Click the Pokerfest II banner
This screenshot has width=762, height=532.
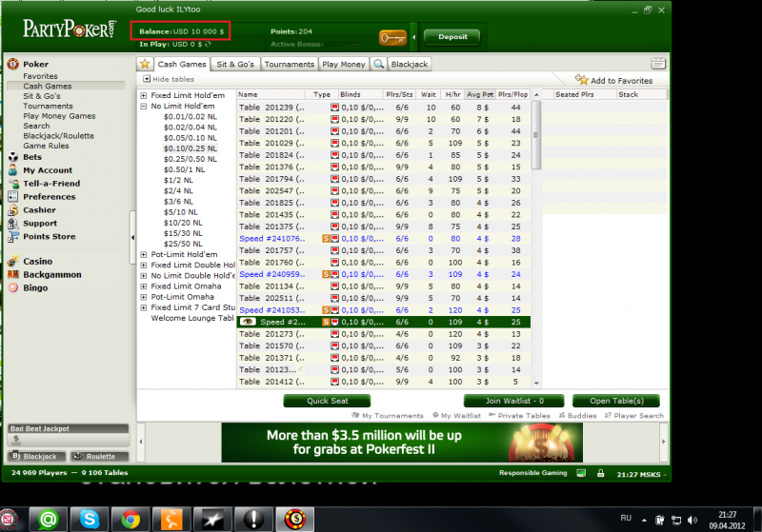pos(402,443)
